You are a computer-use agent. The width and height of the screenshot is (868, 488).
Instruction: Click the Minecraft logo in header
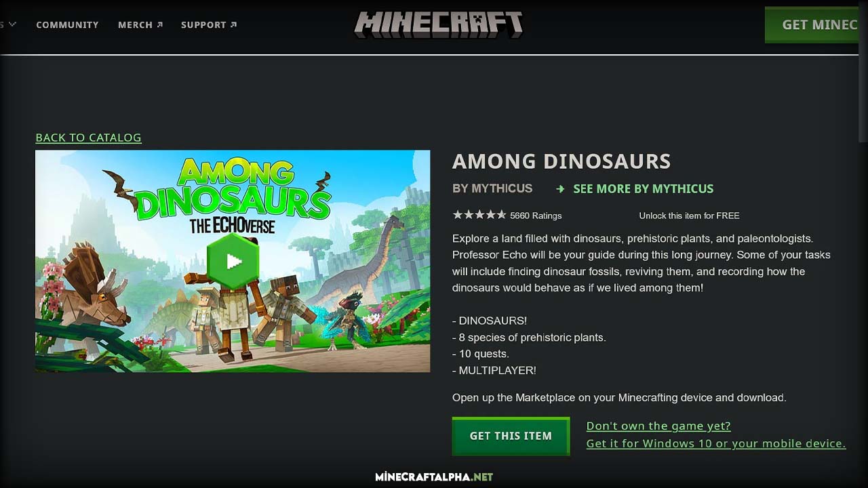coord(438,25)
